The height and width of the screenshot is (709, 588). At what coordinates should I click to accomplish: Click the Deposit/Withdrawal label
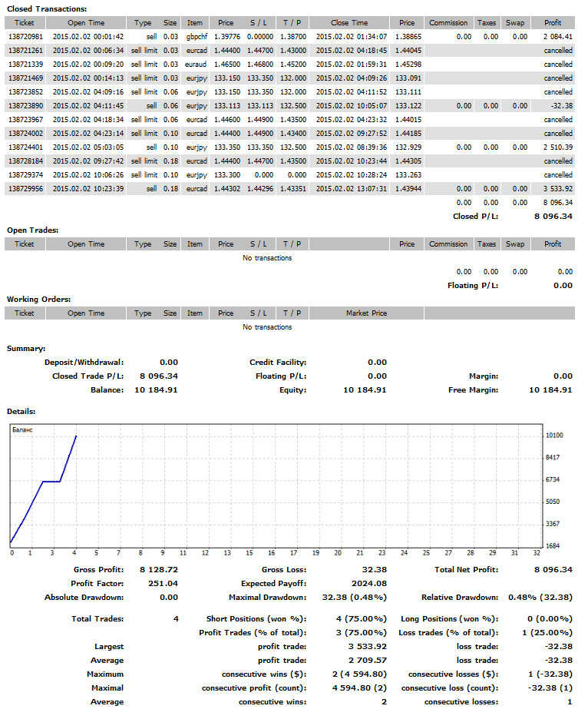(x=84, y=363)
